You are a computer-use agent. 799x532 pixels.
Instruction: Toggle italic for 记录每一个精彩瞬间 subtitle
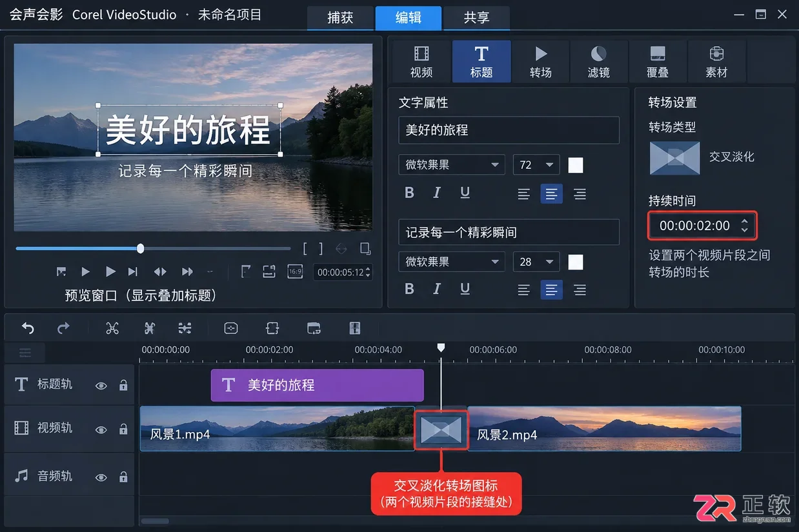[437, 289]
